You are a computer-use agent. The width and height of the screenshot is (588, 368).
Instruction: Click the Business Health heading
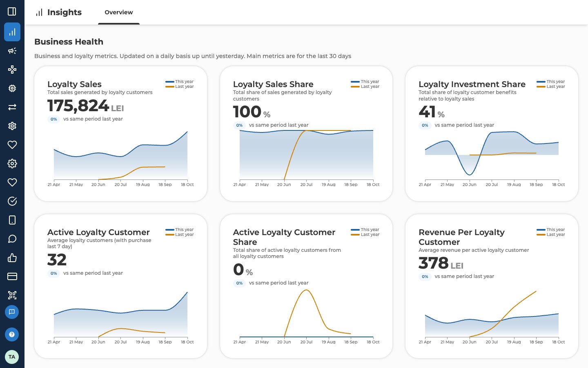69,42
